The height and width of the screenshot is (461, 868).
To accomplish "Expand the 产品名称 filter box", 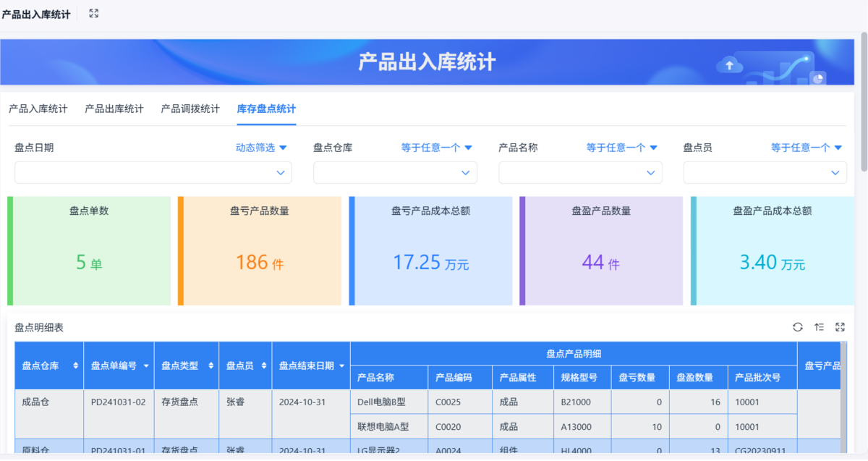I will (580, 173).
